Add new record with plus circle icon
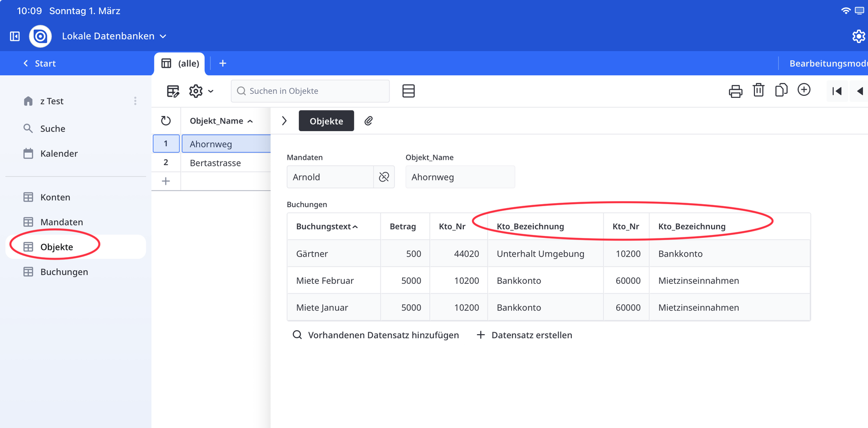The height and width of the screenshot is (428, 868). pyautogui.click(x=804, y=90)
